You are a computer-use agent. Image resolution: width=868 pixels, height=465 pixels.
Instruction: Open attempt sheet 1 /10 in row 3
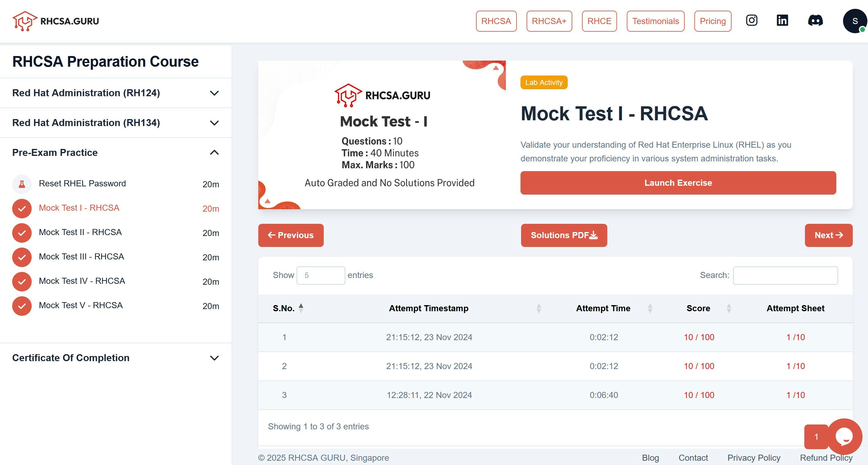point(796,395)
